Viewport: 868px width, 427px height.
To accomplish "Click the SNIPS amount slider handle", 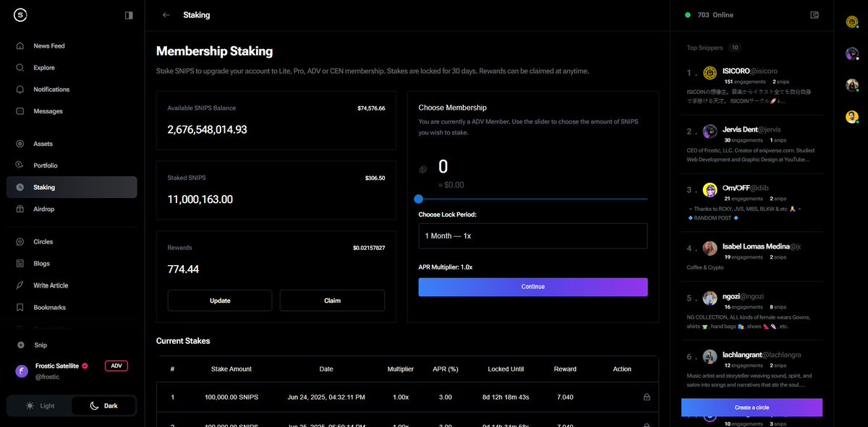I will 419,199.
